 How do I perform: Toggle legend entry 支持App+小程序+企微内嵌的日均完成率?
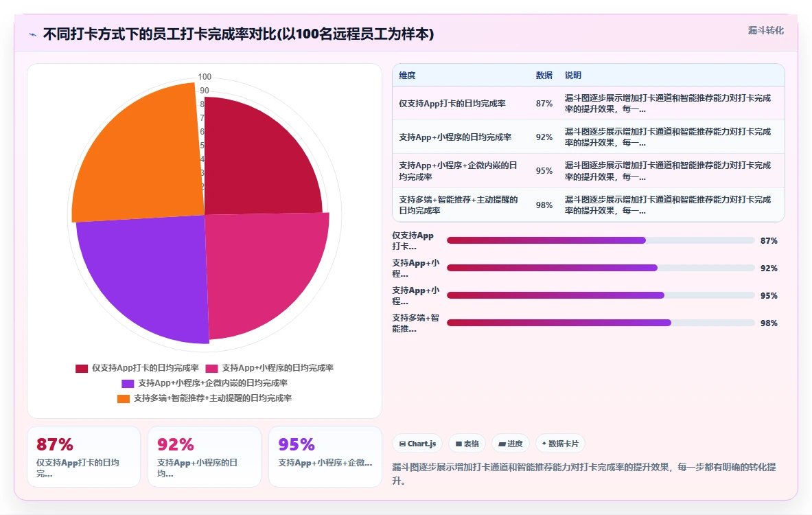205,383
